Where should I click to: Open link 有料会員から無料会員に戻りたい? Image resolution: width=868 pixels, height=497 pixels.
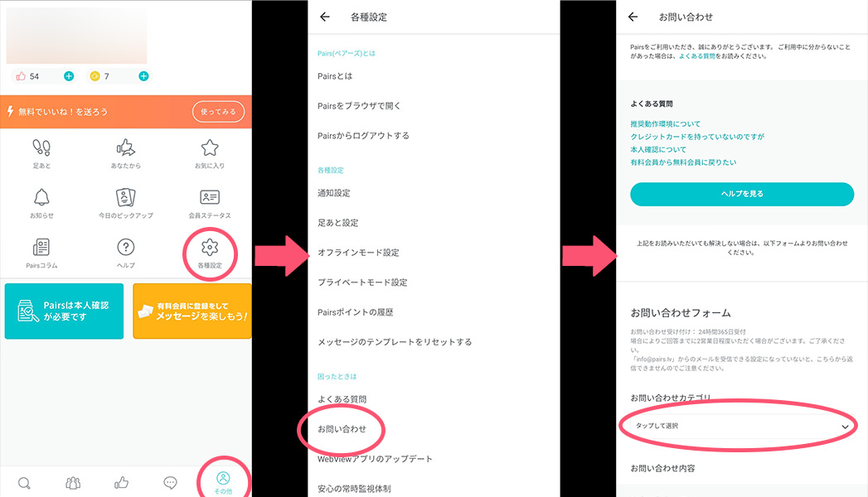(x=684, y=162)
